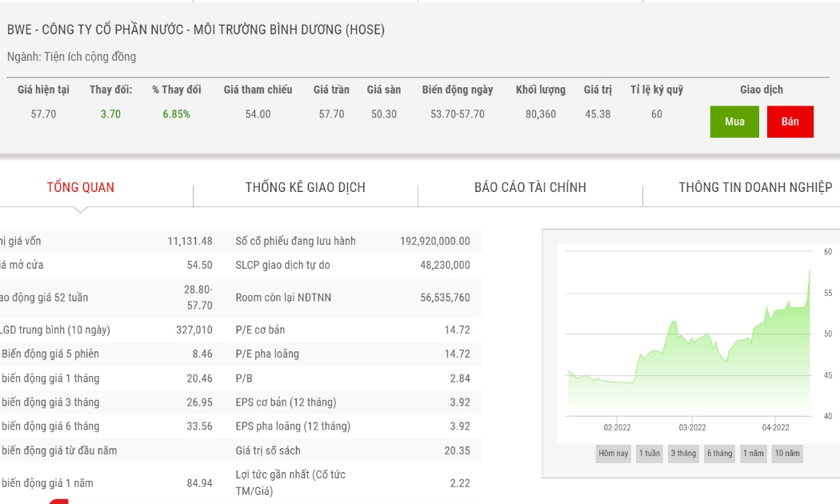Screen dimensions: 840x504
Task: Click the green change value 3.70
Action: 111,114
